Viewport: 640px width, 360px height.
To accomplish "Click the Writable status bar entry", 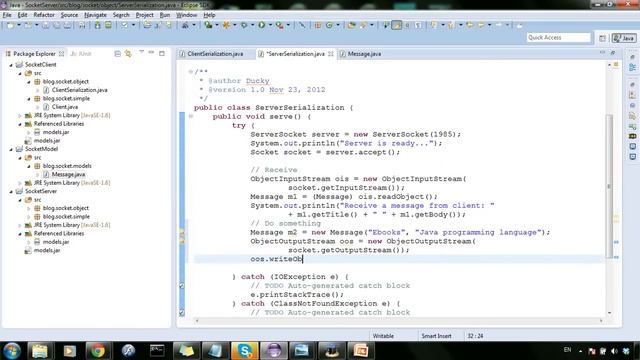I will (383, 336).
